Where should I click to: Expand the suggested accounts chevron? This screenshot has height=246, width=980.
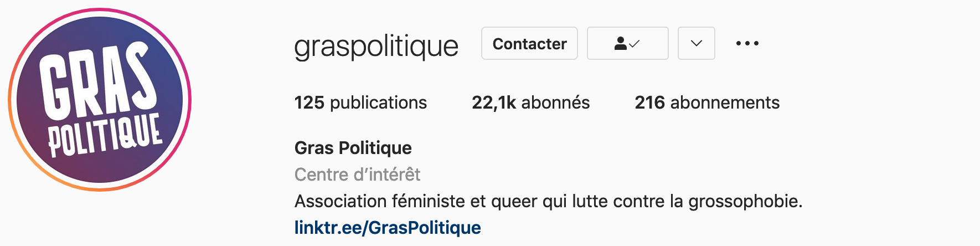[697, 43]
